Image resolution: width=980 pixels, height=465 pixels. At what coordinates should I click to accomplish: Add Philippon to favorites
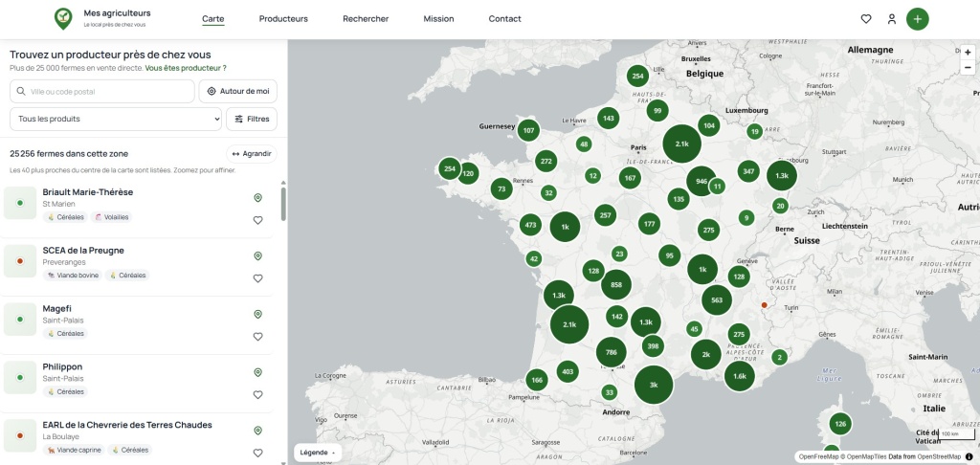pos(257,394)
